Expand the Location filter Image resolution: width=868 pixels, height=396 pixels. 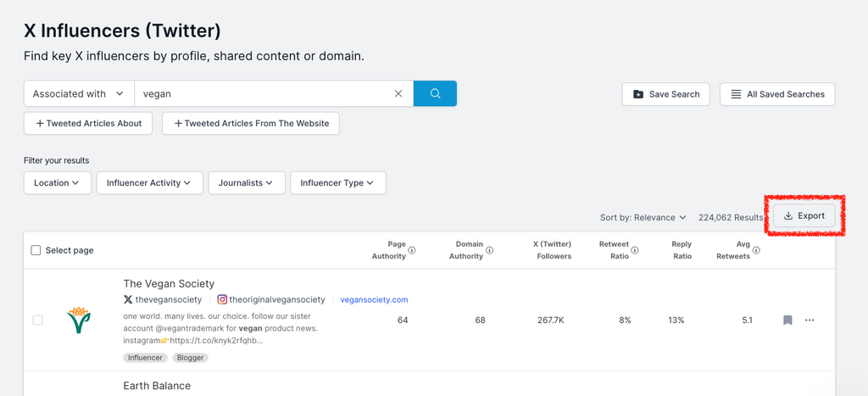(57, 183)
